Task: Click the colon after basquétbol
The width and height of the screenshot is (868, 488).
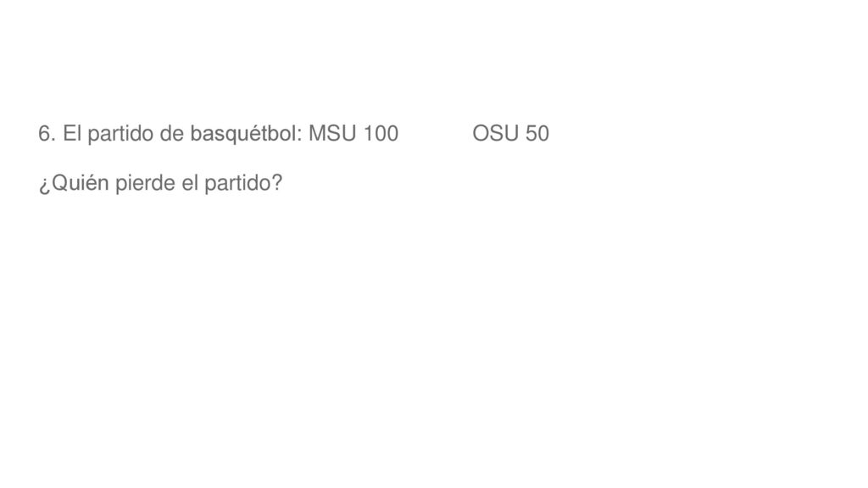Action: pos(299,136)
